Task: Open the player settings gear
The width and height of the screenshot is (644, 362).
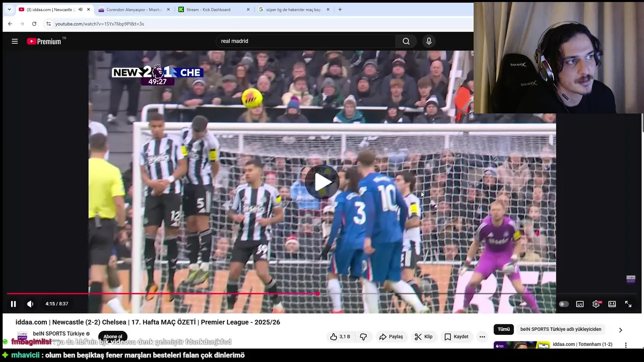Action: click(x=596, y=304)
